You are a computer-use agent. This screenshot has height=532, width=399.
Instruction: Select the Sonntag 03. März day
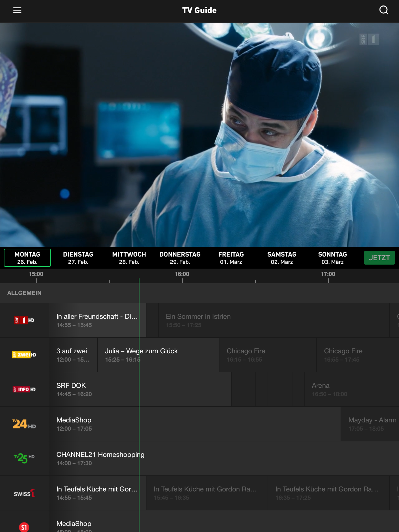[x=333, y=258]
